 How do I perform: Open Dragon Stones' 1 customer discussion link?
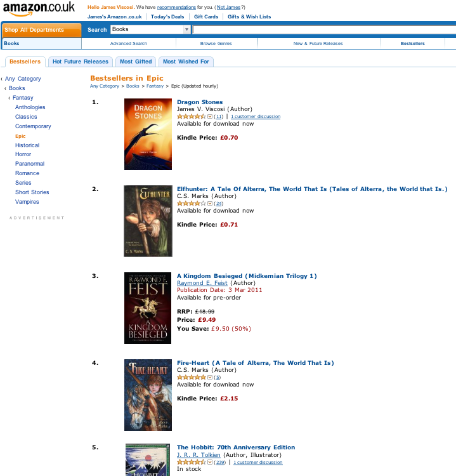tap(256, 117)
